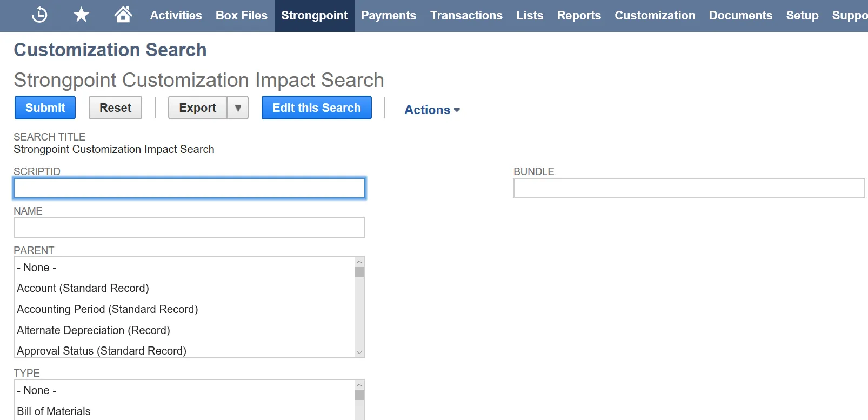Click the Submit button

tap(45, 108)
